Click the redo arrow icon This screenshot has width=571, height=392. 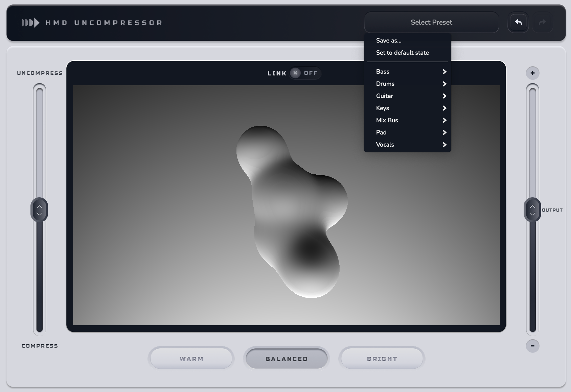543,22
